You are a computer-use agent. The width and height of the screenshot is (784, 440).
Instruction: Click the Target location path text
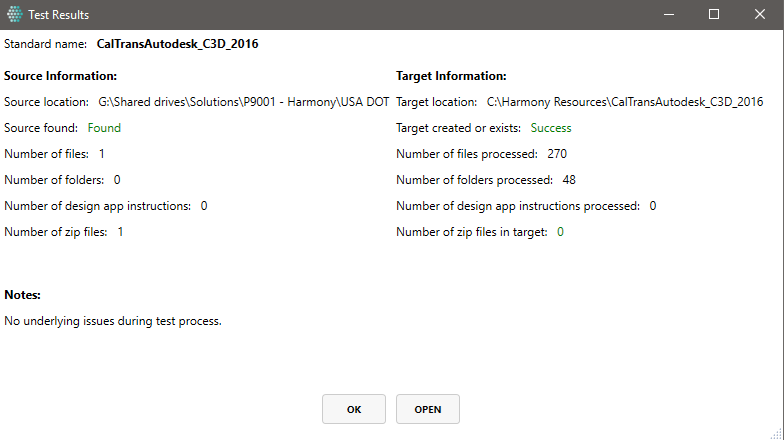tap(625, 102)
